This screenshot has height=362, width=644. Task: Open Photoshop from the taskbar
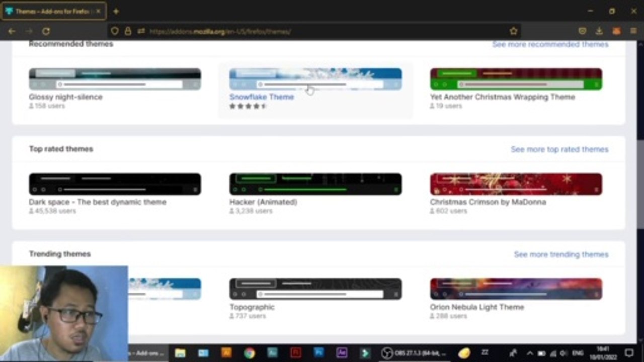319,353
